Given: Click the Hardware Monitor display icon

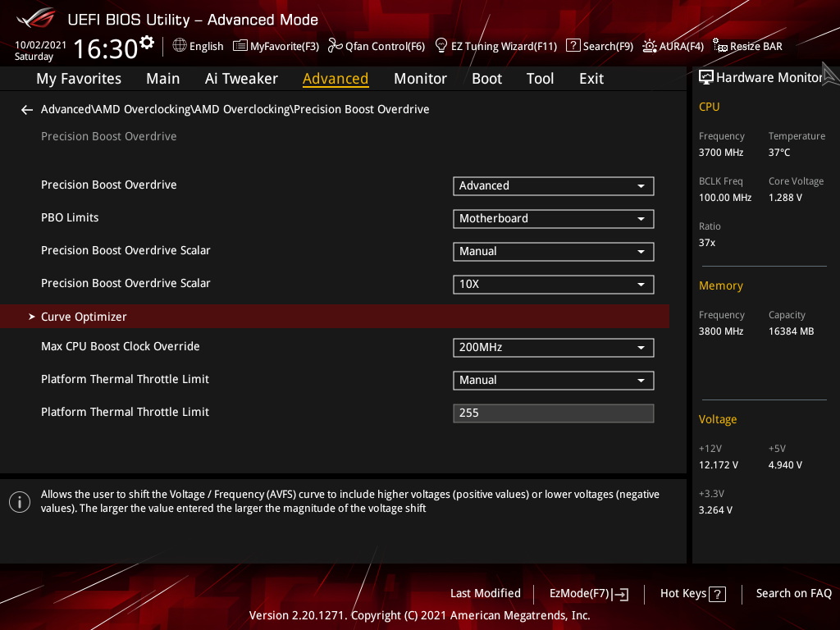Looking at the screenshot, I should (x=706, y=77).
